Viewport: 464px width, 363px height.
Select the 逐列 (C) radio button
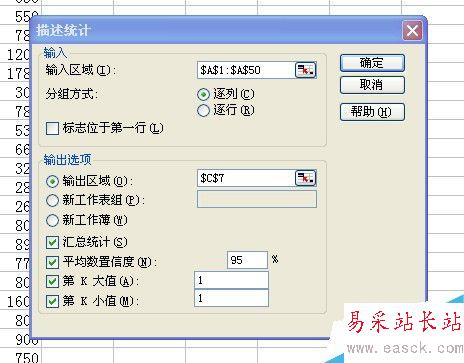(x=203, y=94)
